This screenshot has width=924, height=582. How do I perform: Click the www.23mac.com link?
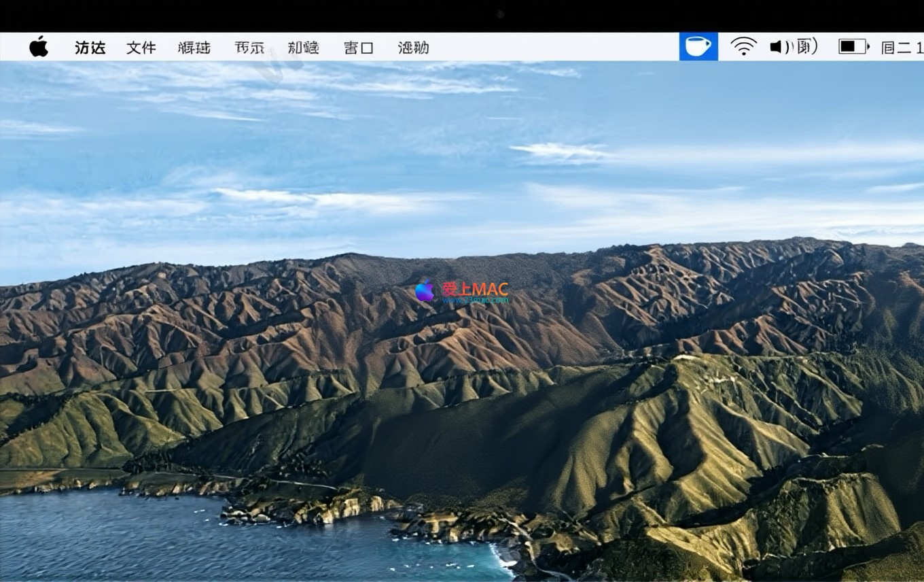pyautogui.click(x=475, y=300)
